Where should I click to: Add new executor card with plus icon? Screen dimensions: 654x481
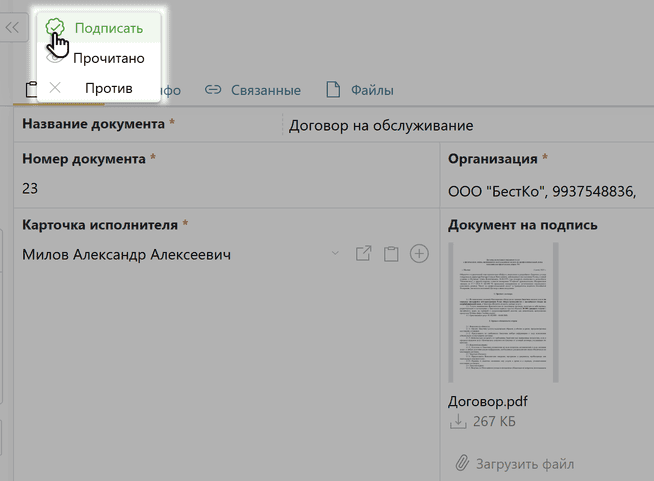420,254
